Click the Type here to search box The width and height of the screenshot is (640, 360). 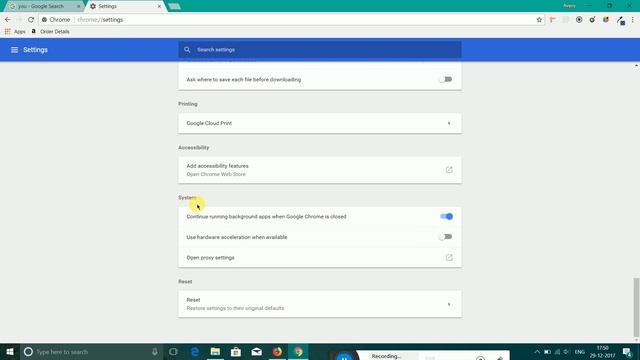91,352
